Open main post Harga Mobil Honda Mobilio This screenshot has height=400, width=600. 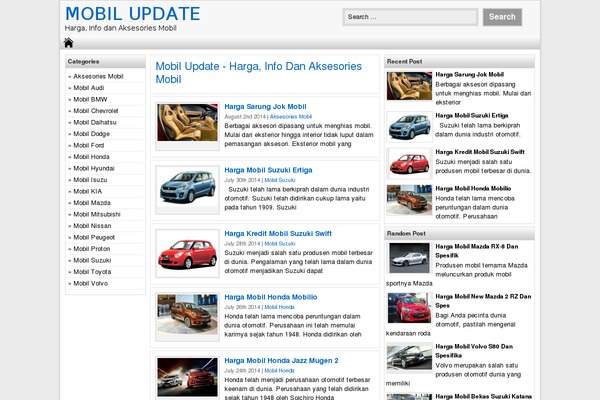271,297
